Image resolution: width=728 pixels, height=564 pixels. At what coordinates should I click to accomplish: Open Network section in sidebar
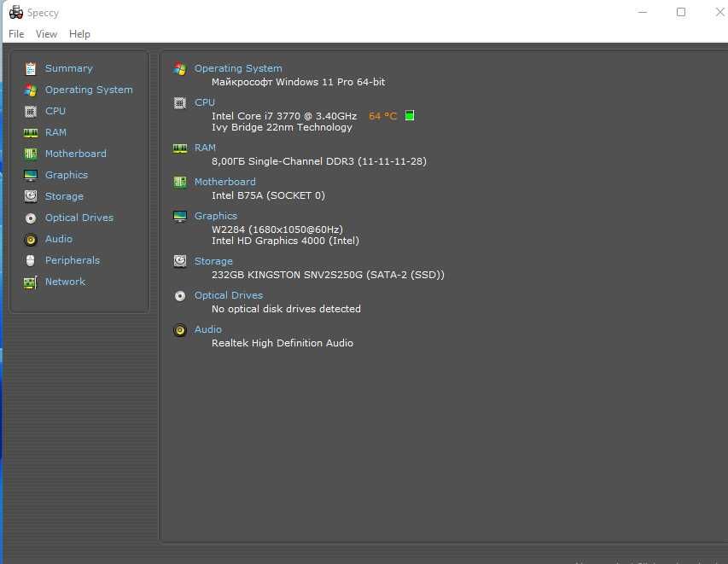(65, 282)
